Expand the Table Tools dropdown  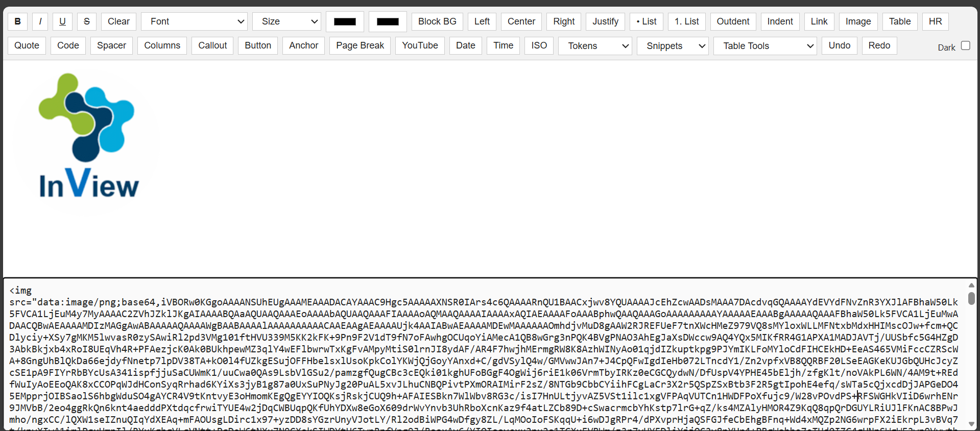click(x=766, y=46)
